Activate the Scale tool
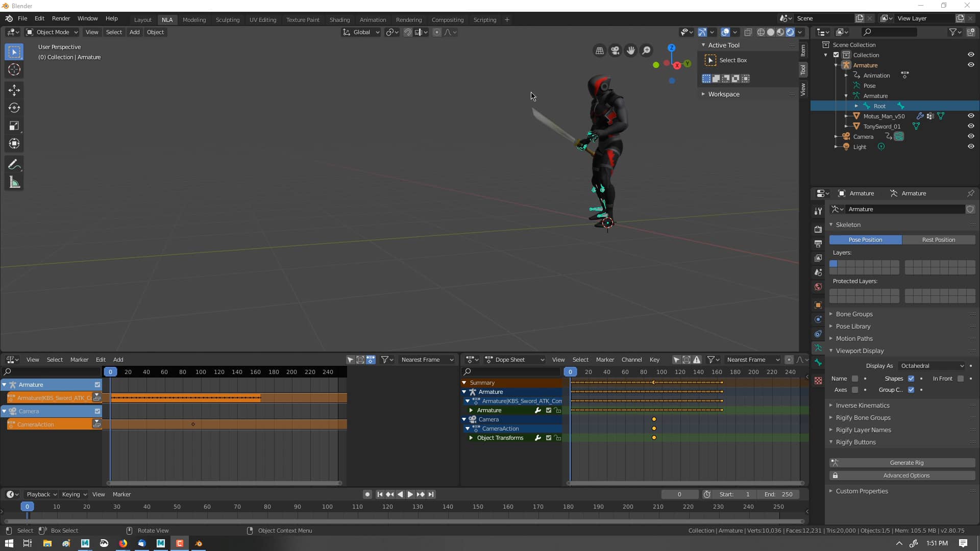The image size is (980, 551). [x=14, y=126]
